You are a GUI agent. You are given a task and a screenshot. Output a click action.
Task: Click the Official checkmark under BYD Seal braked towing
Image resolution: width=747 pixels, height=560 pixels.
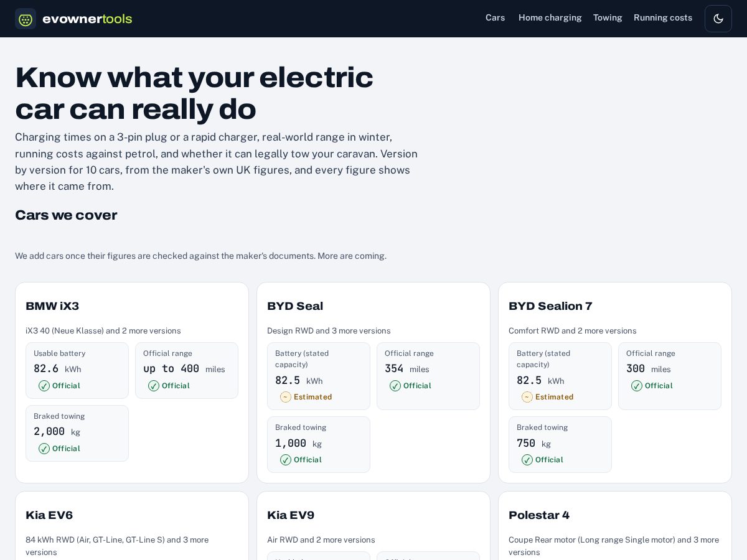(286, 460)
